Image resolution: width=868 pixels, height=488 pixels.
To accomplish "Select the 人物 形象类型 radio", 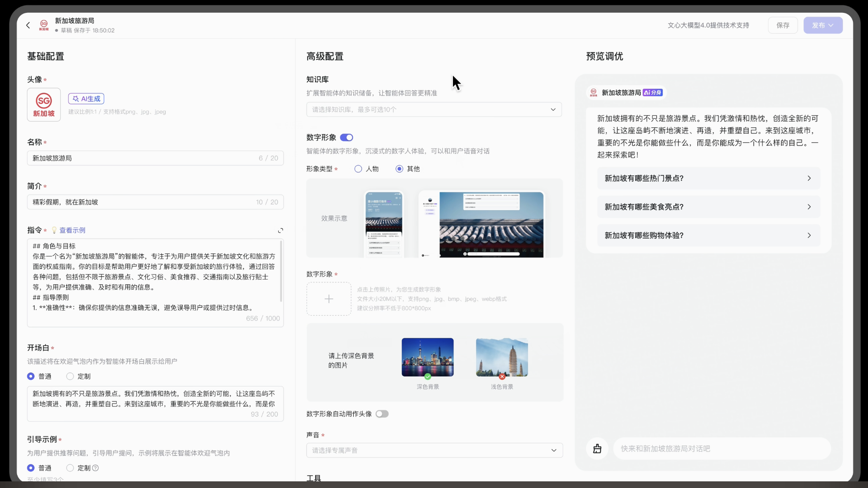I will click(x=358, y=169).
